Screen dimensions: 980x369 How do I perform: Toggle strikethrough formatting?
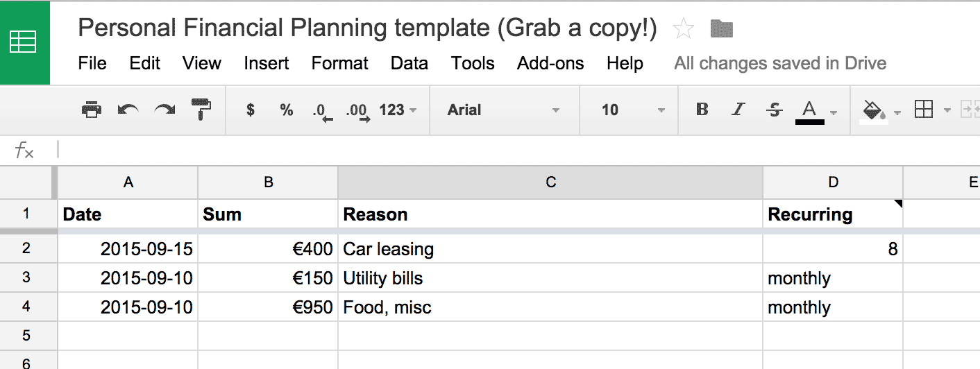pyautogui.click(x=775, y=110)
